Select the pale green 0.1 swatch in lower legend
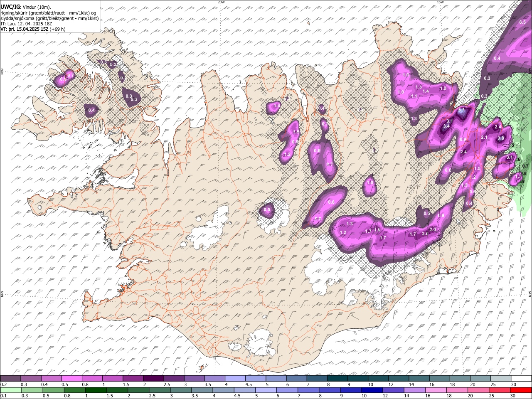Screen dimensions: 532x399 click(10, 390)
